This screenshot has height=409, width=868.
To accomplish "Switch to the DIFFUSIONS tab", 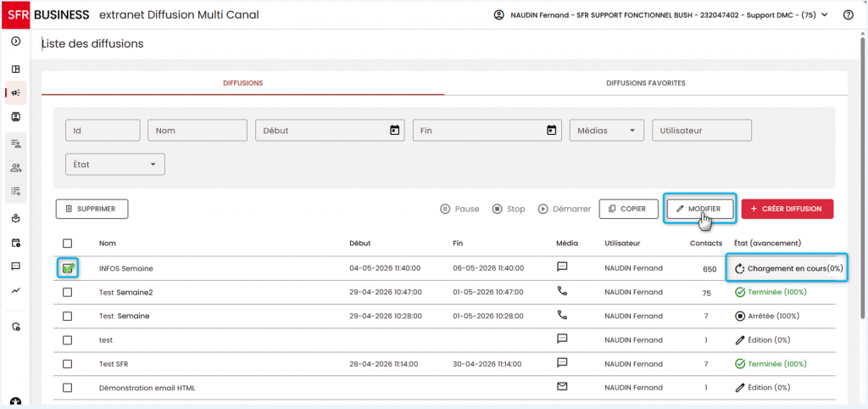I will (243, 83).
